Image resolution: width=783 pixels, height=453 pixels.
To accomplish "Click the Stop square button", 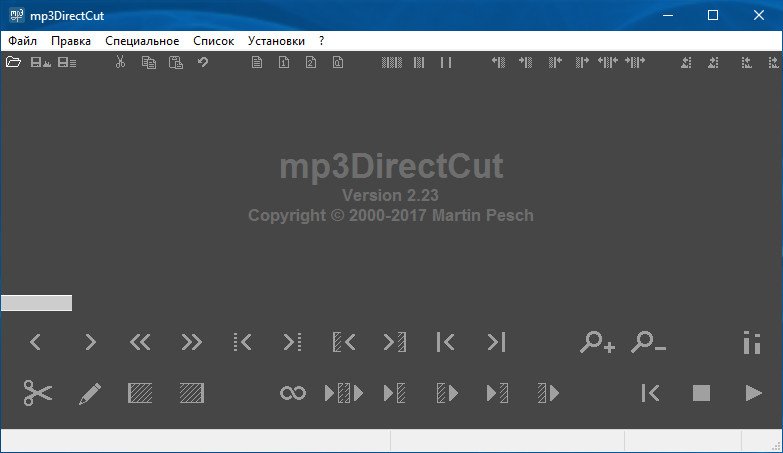I will [x=701, y=393].
